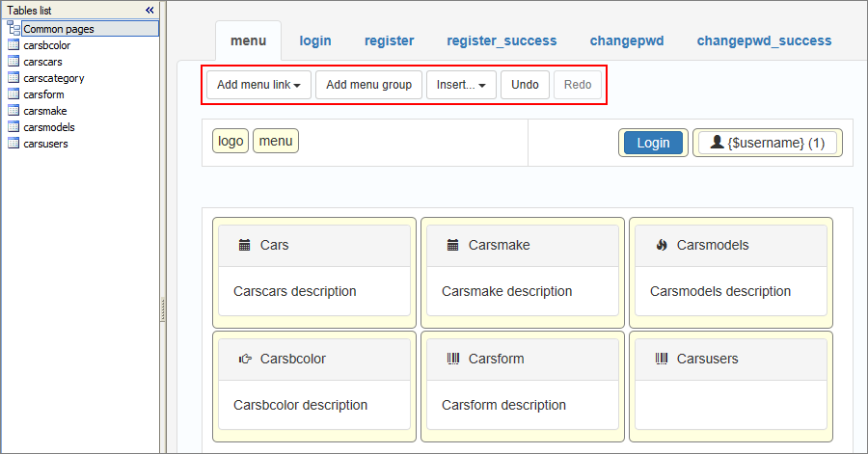
Task: Click the carscars table icon
Action: [14, 62]
